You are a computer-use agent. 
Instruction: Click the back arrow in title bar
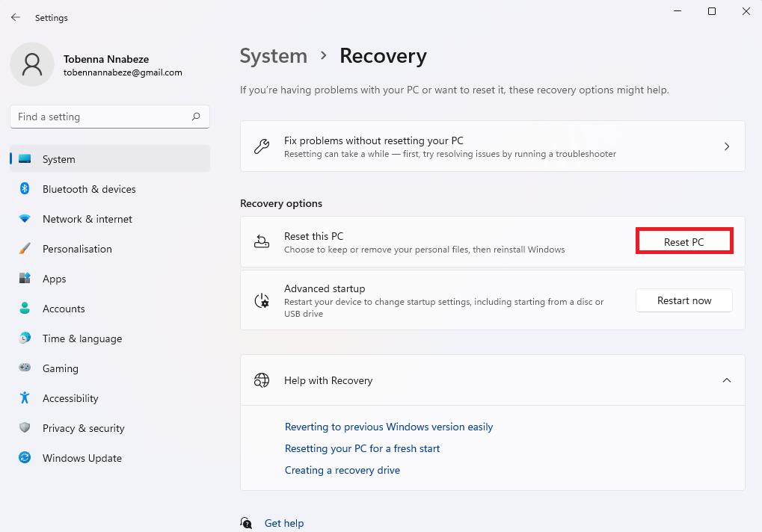[16, 17]
